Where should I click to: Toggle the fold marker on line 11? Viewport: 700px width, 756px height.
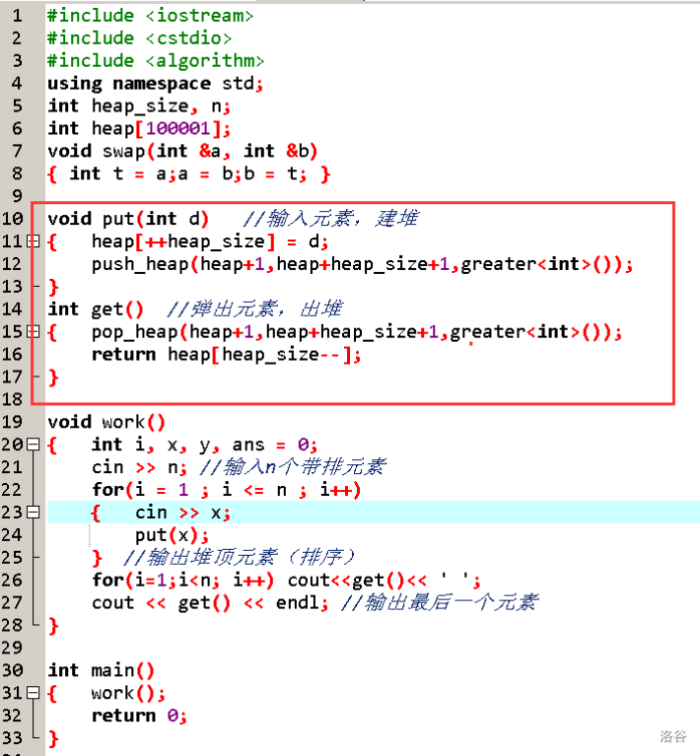pos(33,241)
